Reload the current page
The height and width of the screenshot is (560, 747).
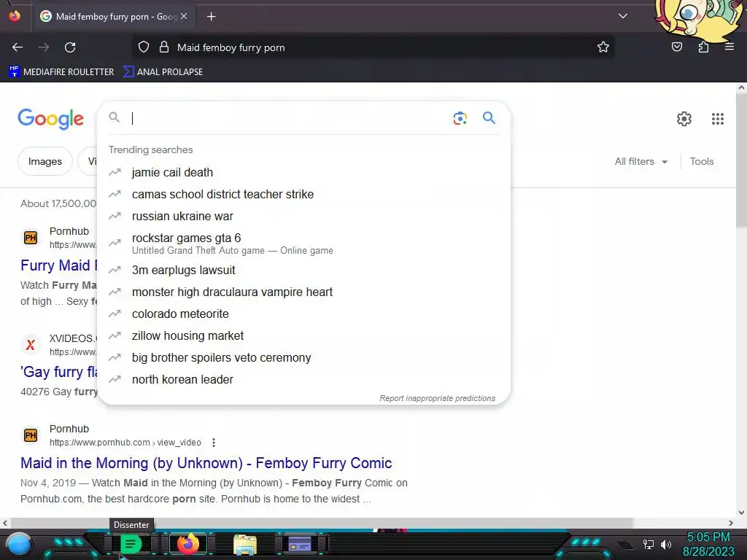[70, 47]
